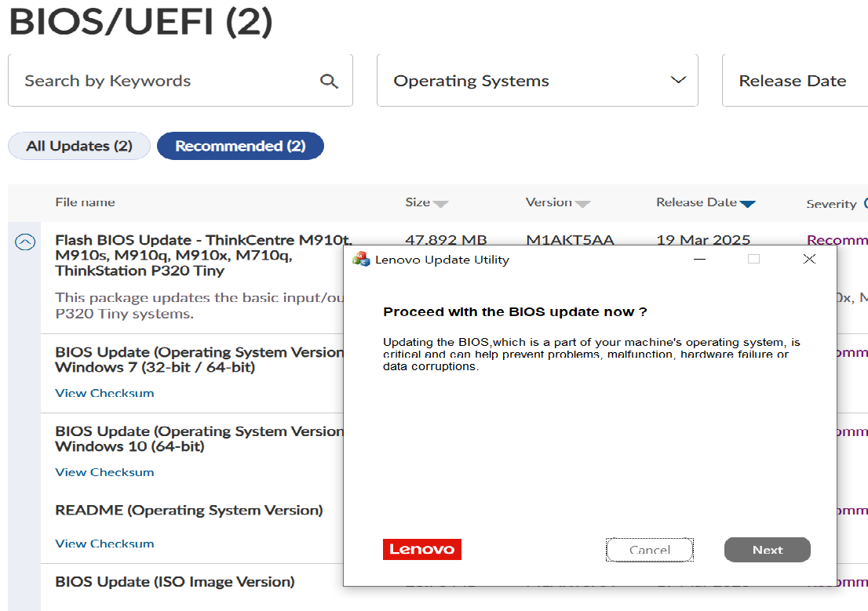The width and height of the screenshot is (868, 611).
Task: Open View Checksum under README entry
Action: (x=104, y=544)
